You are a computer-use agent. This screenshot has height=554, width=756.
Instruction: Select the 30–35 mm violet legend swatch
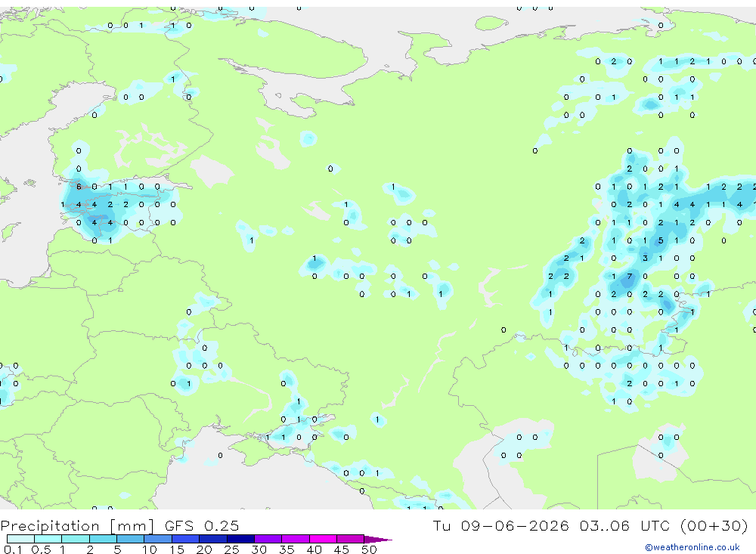(x=268, y=539)
